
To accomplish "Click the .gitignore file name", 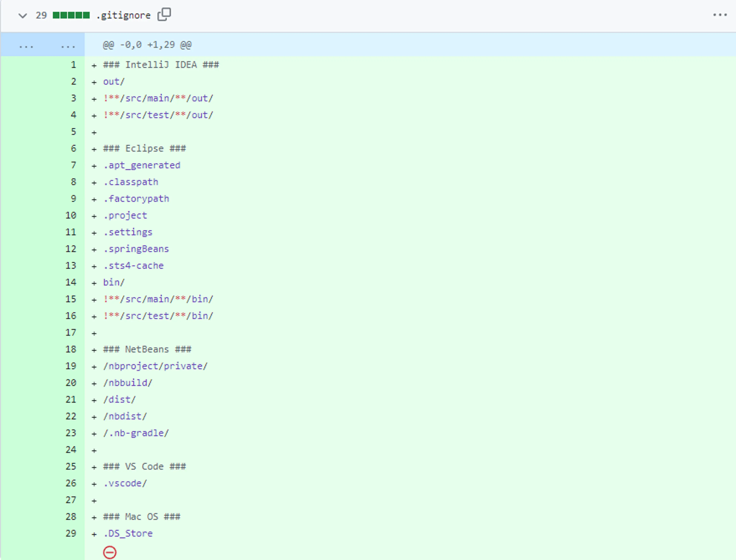I will pyautogui.click(x=123, y=15).
